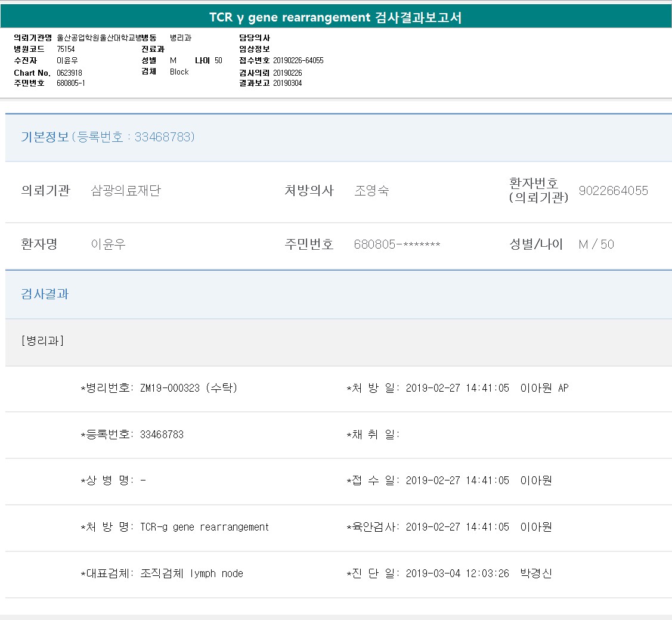Viewport: 672px width, 620px height.
Task: Click the TCR γ gene rearrangement report title
Action: tap(335, 17)
